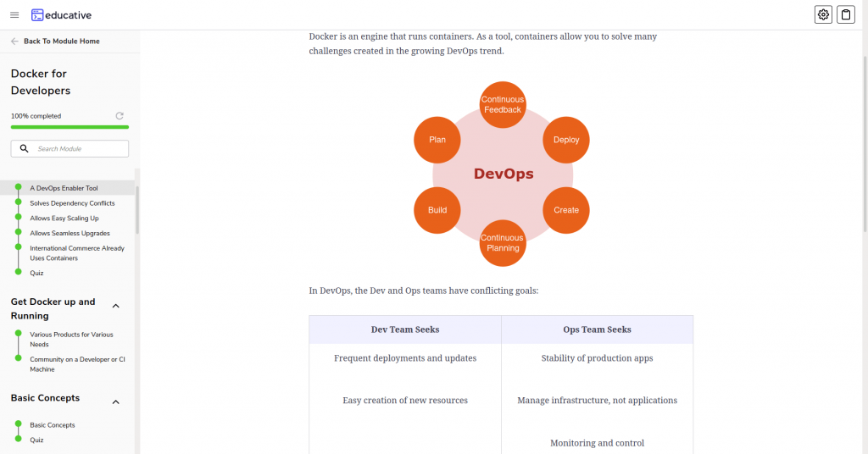
Task: Focus the Search Module field
Action: tap(70, 148)
